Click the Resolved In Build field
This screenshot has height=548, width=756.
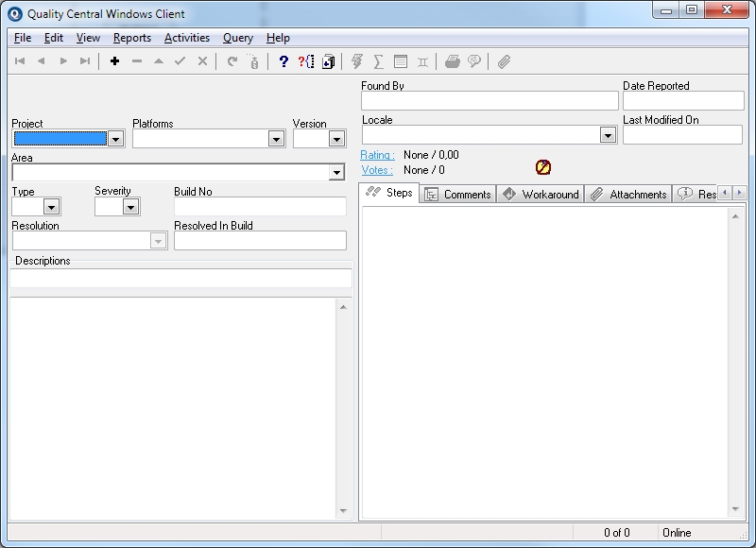261,241
